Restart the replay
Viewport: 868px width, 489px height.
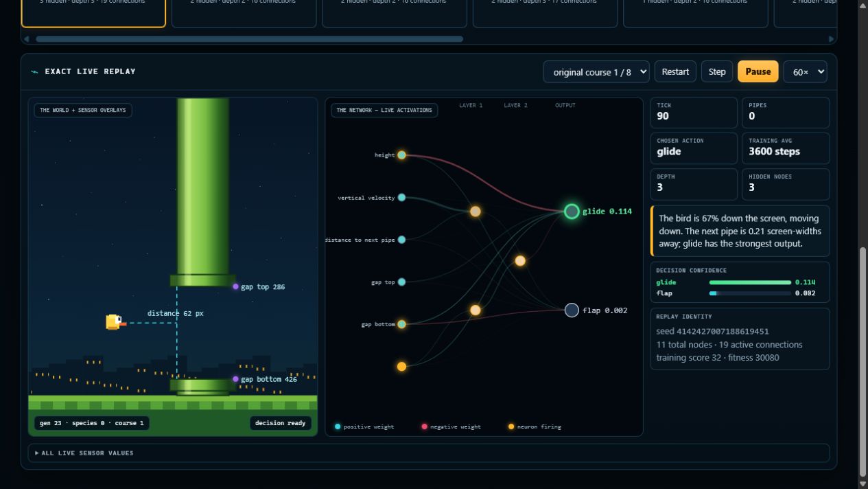click(675, 71)
